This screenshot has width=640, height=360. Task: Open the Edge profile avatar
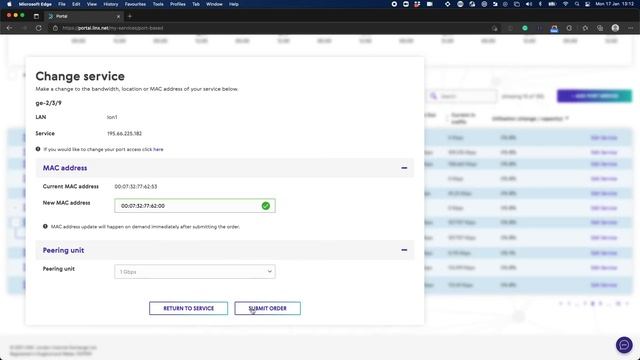pos(615,28)
